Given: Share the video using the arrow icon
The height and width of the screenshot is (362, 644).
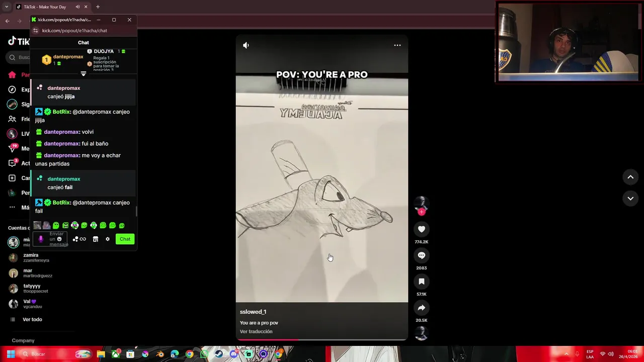Looking at the screenshot, I should [422, 308].
